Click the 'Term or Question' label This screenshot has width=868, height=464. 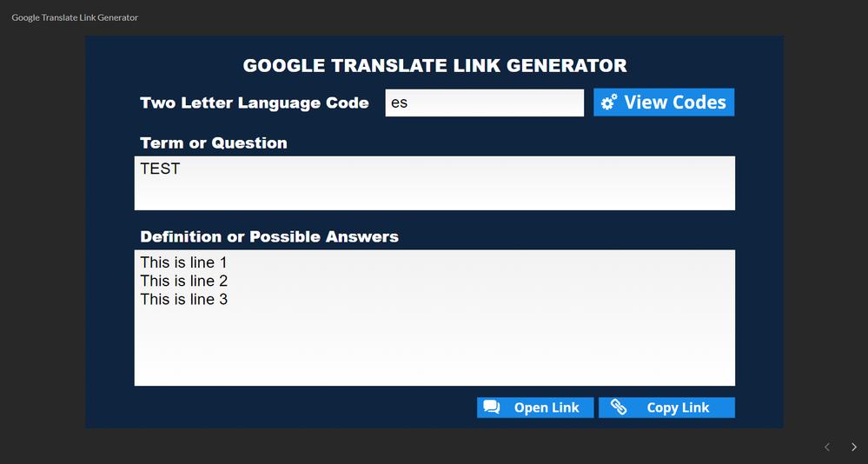pos(213,143)
